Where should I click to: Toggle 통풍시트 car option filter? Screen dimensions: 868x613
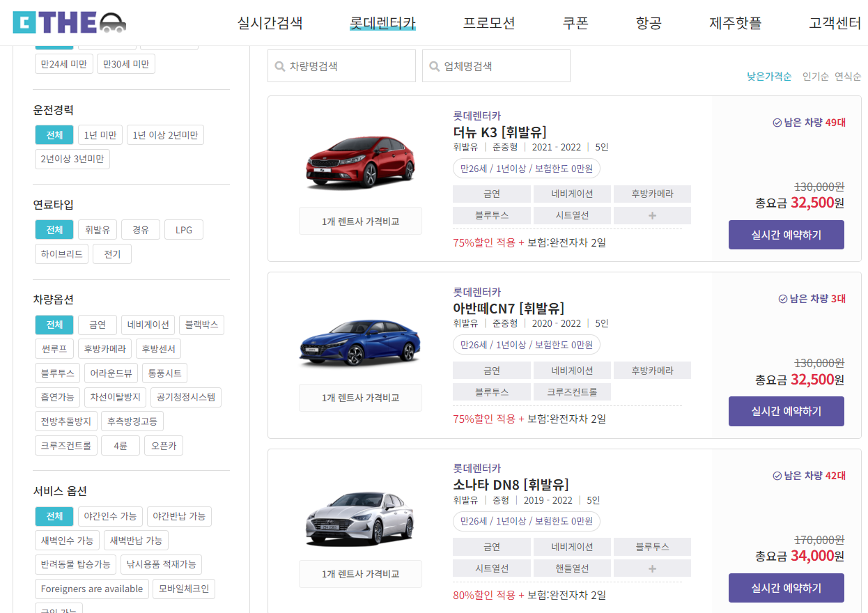164,373
